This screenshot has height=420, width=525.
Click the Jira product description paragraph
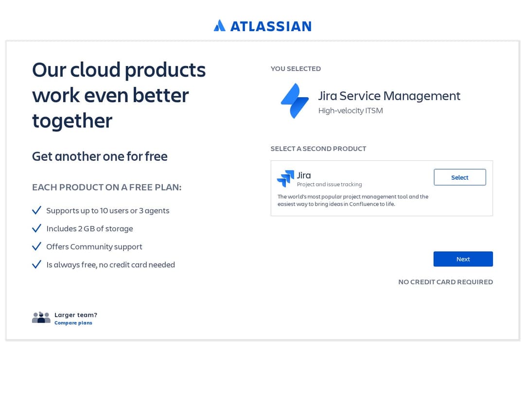click(352, 200)
